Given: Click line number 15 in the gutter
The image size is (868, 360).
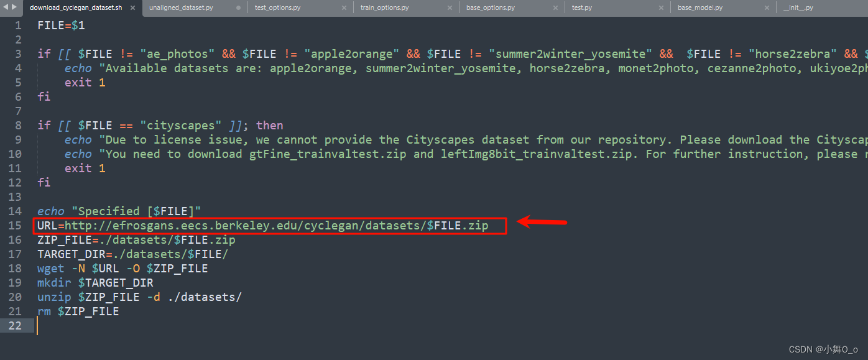Looking at the screenshot, I should pyautogui.click(x=16, y=225).
